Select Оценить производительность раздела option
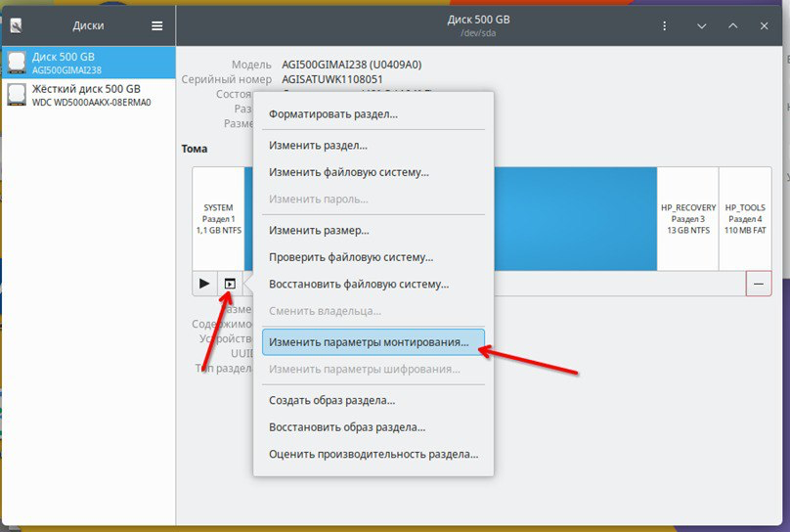Image resolution: width=790 pixels, height=532 pixels. [373, 454]
